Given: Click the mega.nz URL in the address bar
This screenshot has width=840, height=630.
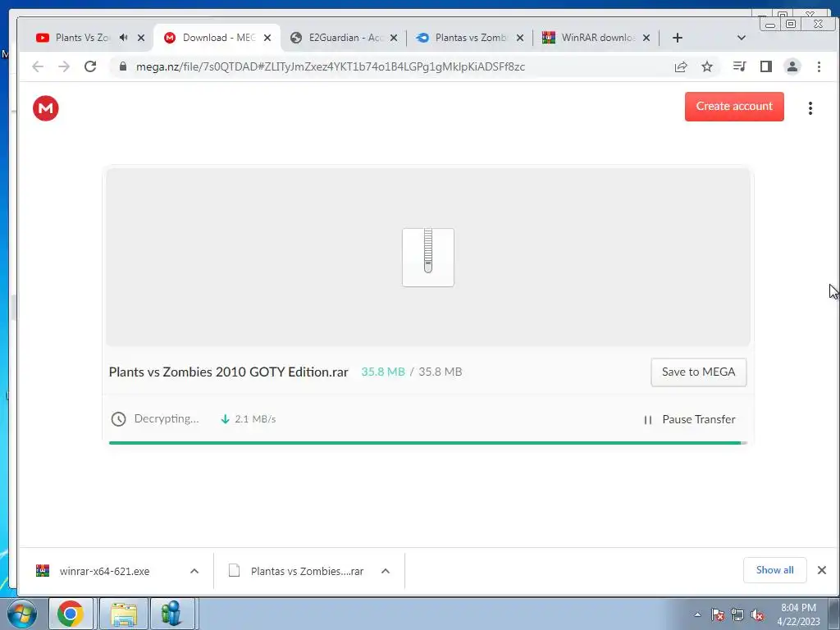Looking at the screenshot, I should point(330,66).
